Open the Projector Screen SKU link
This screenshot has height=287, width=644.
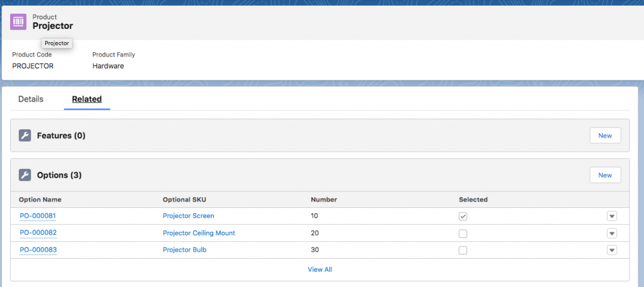point(188,216)
